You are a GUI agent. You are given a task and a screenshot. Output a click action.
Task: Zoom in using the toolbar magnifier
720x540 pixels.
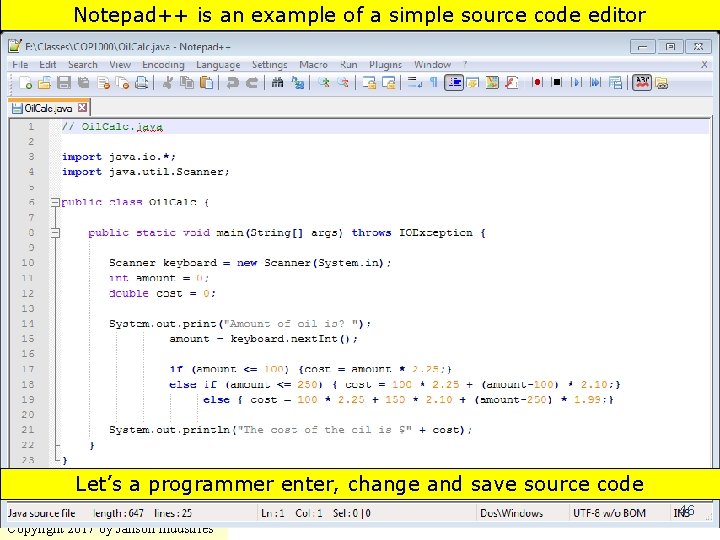pos(324,83)
